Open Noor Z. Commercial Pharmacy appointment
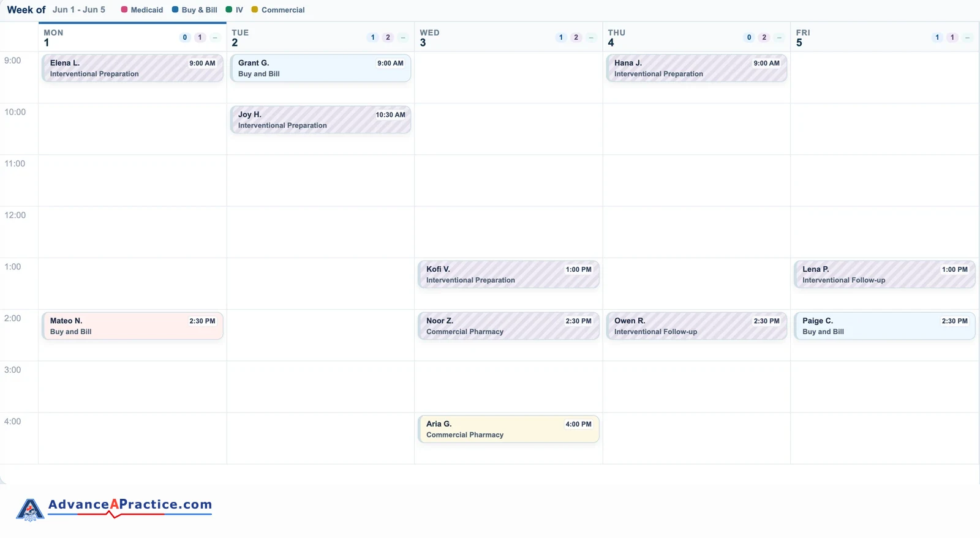This screenshot has width=980, height=538. point(508,326)
